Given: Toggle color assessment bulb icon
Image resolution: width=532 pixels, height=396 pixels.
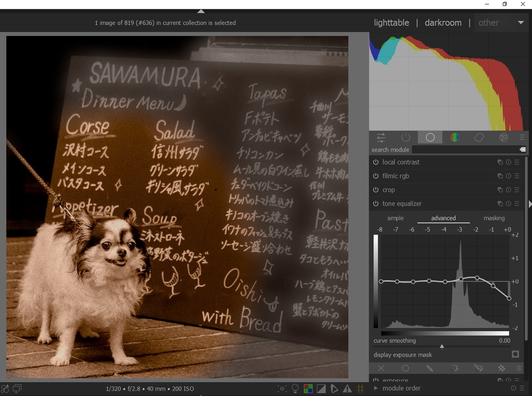Looking at the screenshot, I should pyautogui.click(x=295, y=389).
